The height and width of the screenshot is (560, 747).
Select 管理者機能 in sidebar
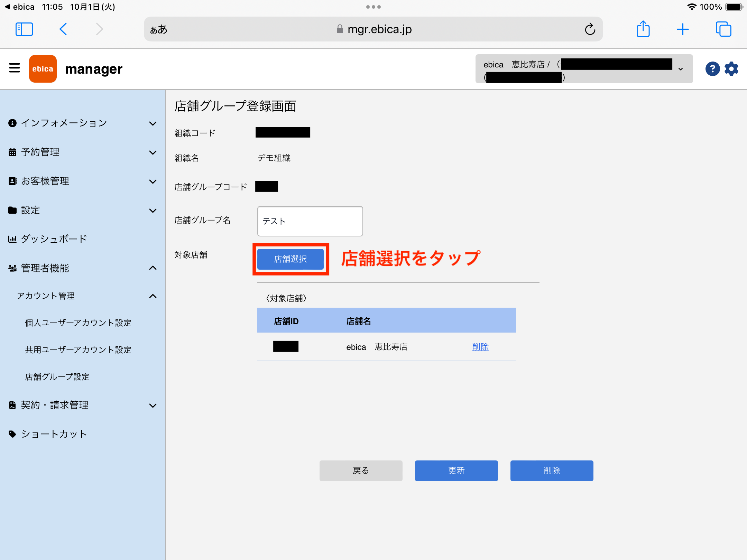tap(45, 268)
